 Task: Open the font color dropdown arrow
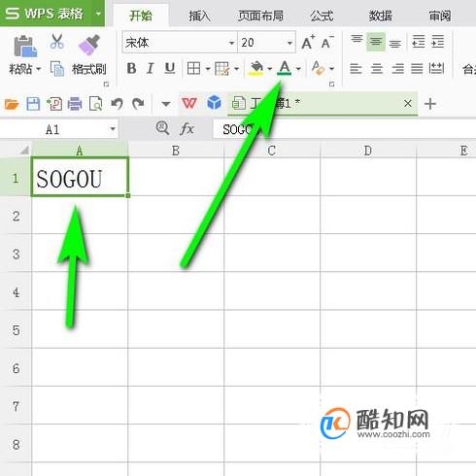click(298, 68)
